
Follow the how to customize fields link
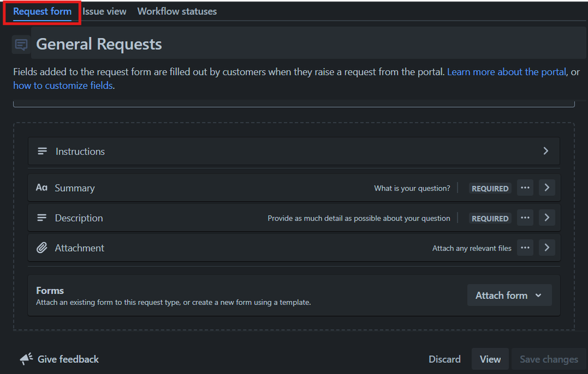63,85
